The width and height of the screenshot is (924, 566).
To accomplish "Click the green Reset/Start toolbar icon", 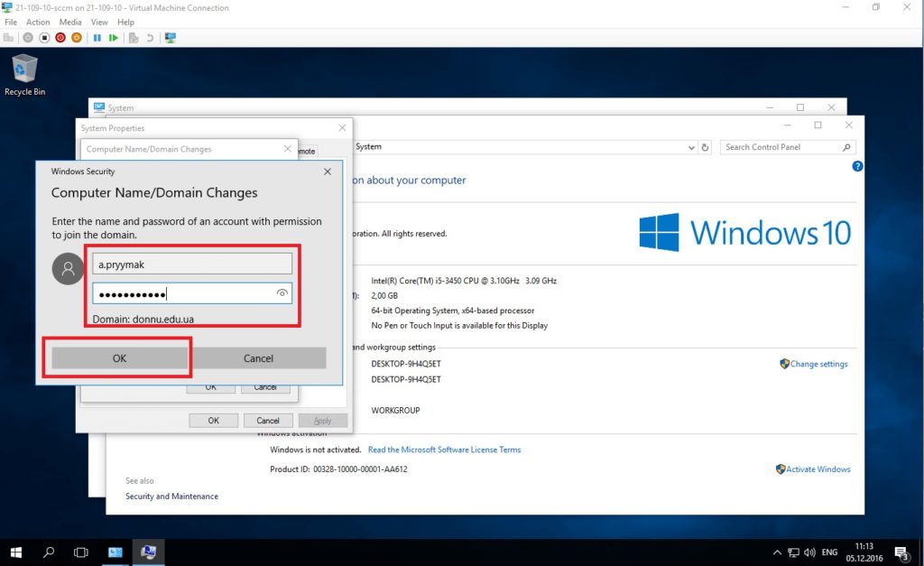I will click(x=113, y=38).
